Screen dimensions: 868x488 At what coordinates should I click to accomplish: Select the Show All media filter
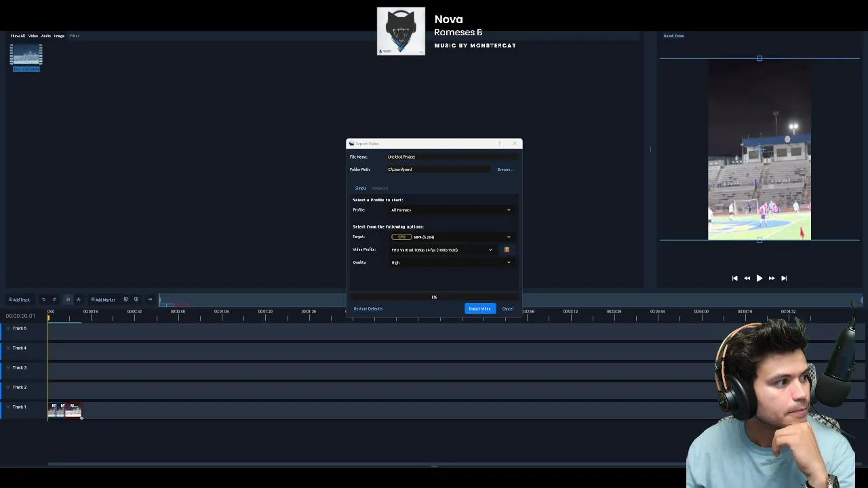pos(18,36)
